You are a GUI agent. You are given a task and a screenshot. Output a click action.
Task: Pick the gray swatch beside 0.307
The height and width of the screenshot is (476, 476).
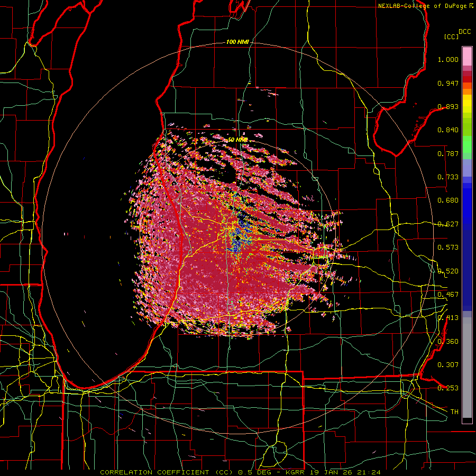tap(467, 368)
